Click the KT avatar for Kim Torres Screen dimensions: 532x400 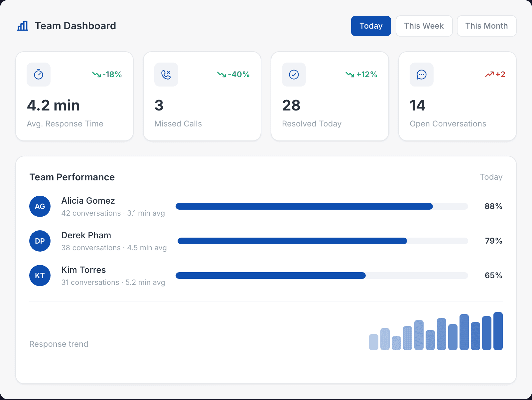point(40,276)
